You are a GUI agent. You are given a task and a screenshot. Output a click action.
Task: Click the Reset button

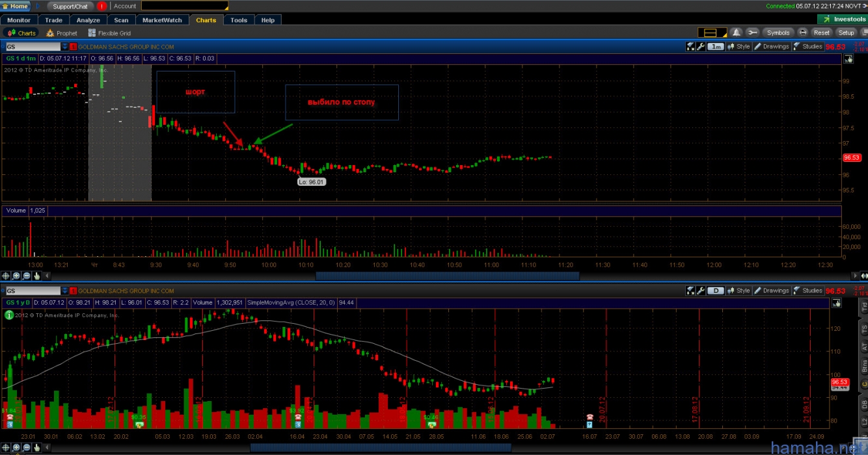click(822, 32)
